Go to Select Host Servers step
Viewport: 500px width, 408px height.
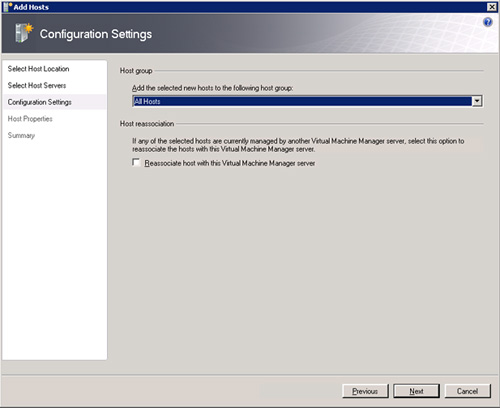click(x=37, y=85)
